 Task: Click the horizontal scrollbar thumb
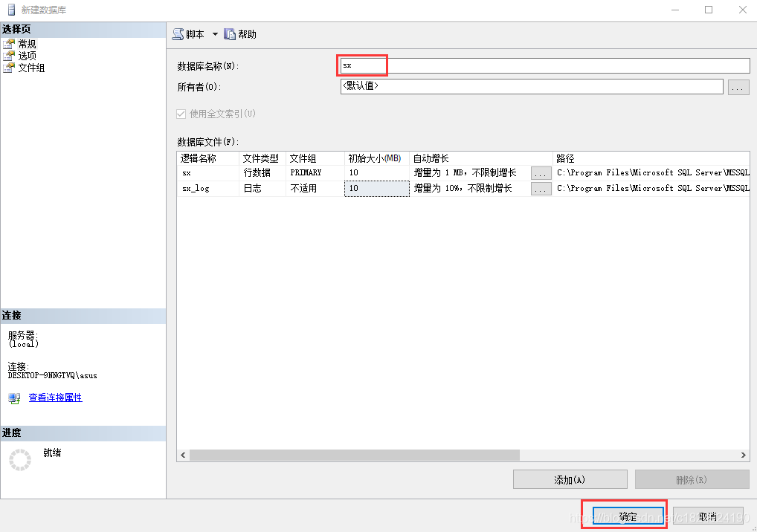coord(355,455)
